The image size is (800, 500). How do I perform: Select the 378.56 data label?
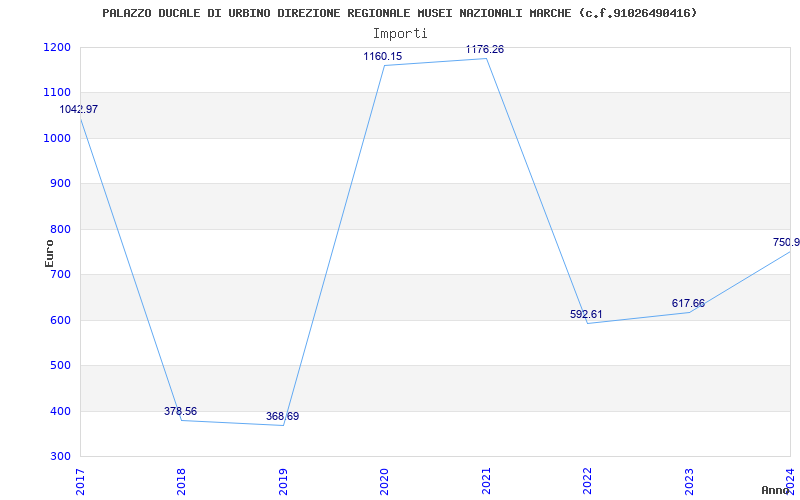tap(180, 411)
